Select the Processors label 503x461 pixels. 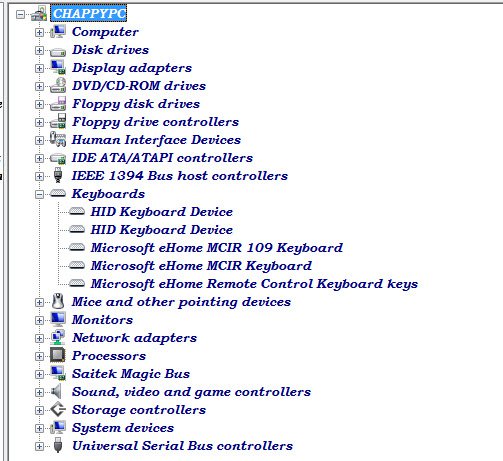coord(109,356)
